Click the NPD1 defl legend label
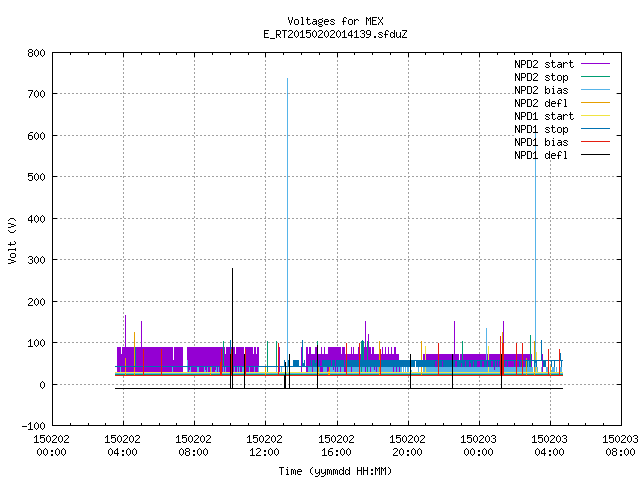This screenshot has height=480, width=640. coord(541,156)
